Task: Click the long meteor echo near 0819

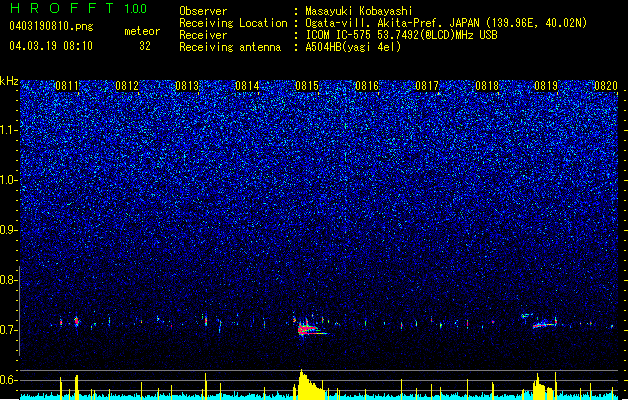Action: pyautogui.click(x=544, y=324)
